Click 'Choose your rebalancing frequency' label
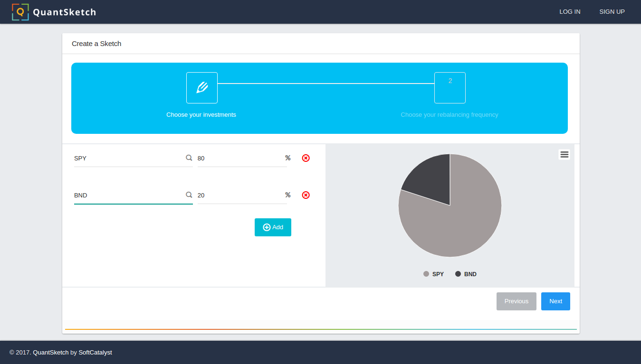 pos(450,115)
